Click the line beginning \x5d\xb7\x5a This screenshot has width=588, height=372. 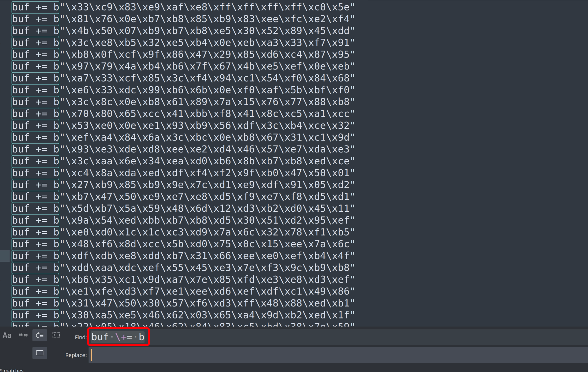point(183,209)
